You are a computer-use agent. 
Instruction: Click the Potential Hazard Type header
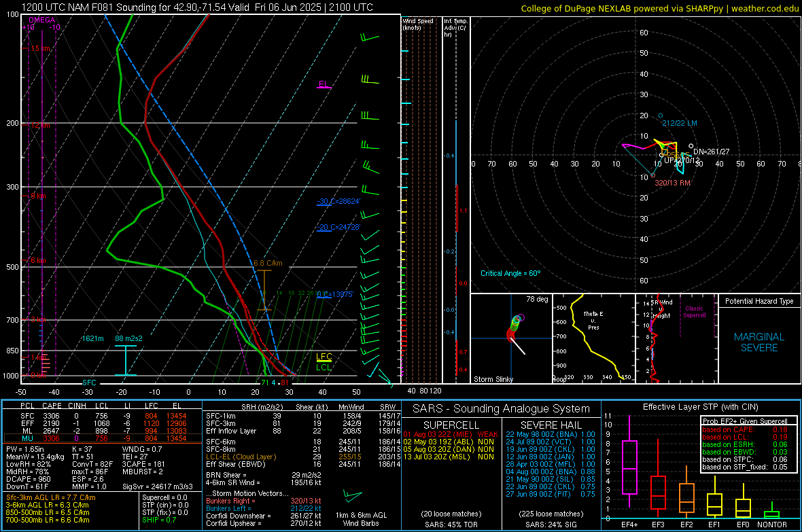pyautogui.click(x=759, y=301)
